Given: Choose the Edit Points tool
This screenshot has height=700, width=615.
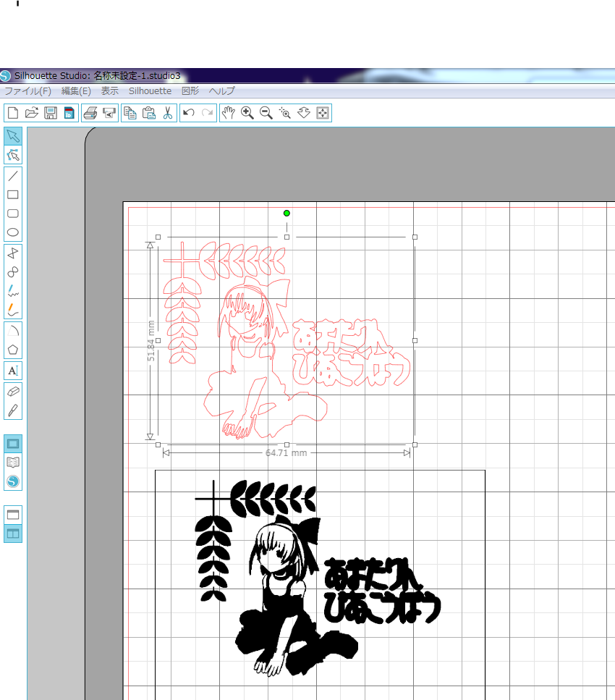Looking at the screenshot, I should click(x=13, y=155).
